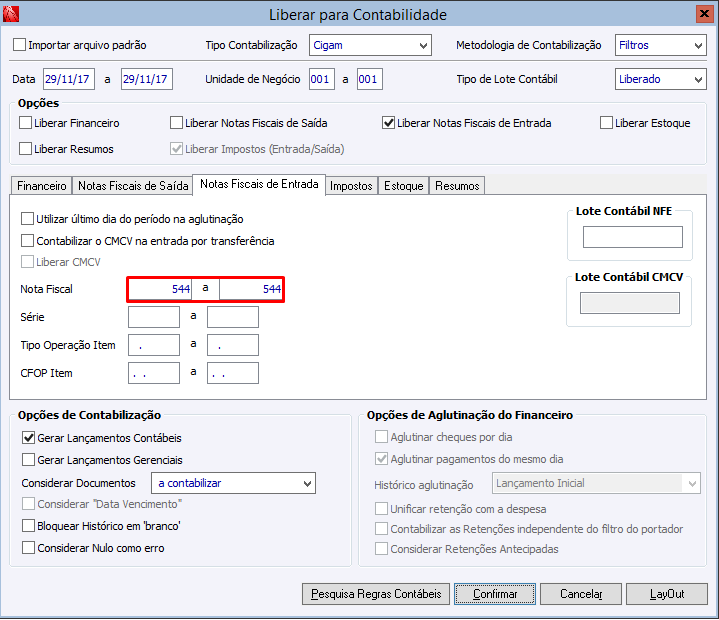
Task: Click Unificar retenção com a despesa checkbox
Action: coord(381,509)
